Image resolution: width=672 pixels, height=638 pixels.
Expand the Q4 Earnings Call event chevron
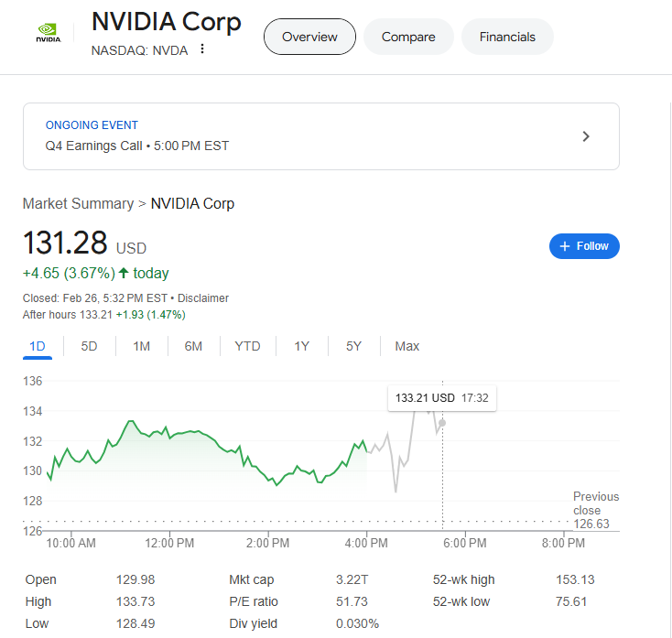[586, 136]
